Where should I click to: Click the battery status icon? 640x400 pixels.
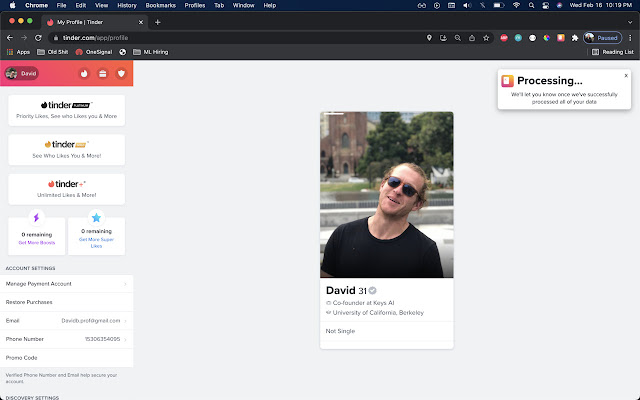[x=499, y=5]
